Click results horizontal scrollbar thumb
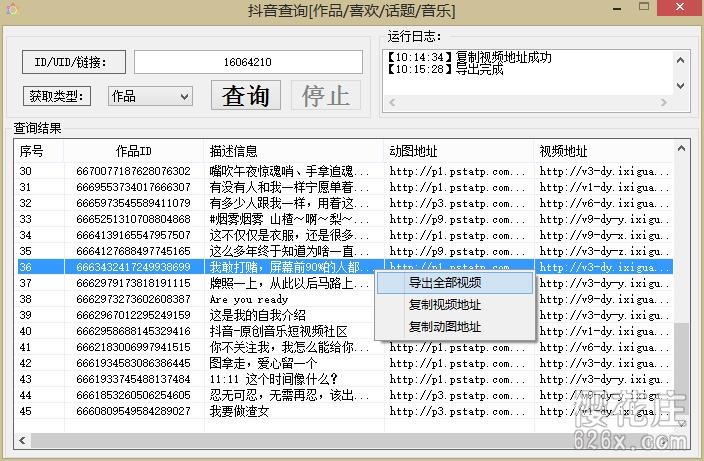704x461 pixels. pyautogui.click(x=346, y=440)
